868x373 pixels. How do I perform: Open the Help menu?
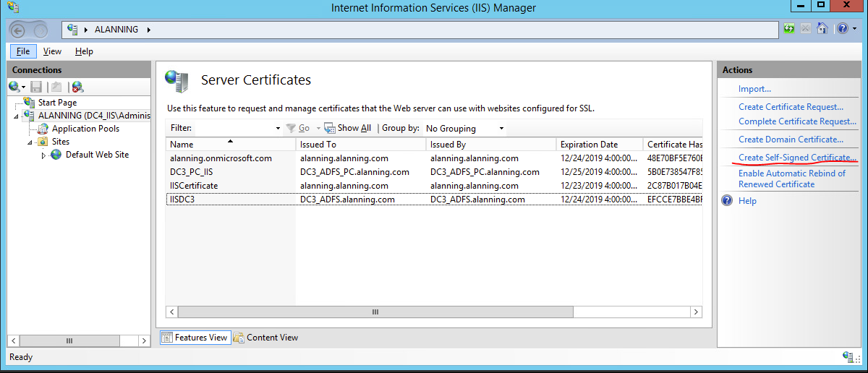coord(84,51)
